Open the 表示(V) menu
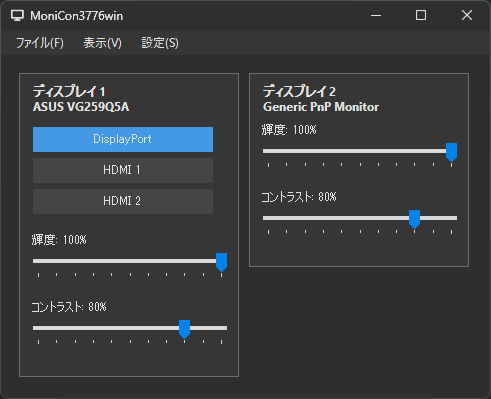The width and height of the screenshot is (491, 399). tap(102, 43)
